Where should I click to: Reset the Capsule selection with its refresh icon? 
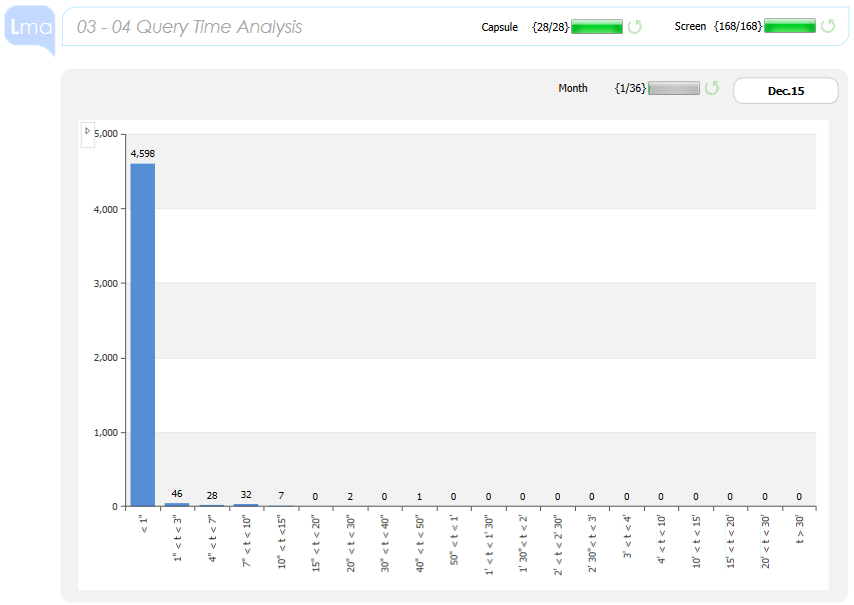coord(635,27)
